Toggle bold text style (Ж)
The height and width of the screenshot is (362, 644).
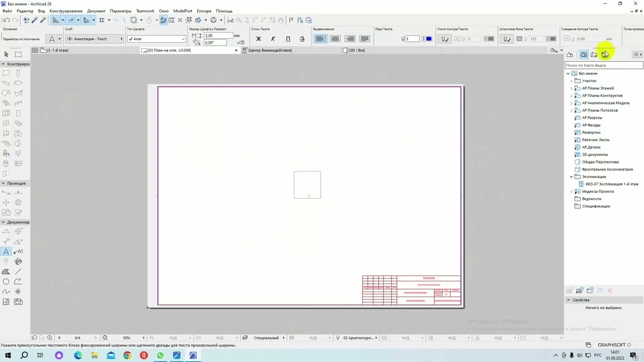(x=259, y=39)
